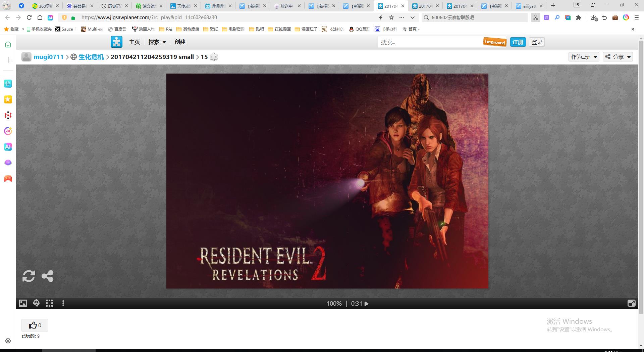644x352 pixels.
Task: Open the 在线漫画 bookmarks folder
Action: [279, 29]
